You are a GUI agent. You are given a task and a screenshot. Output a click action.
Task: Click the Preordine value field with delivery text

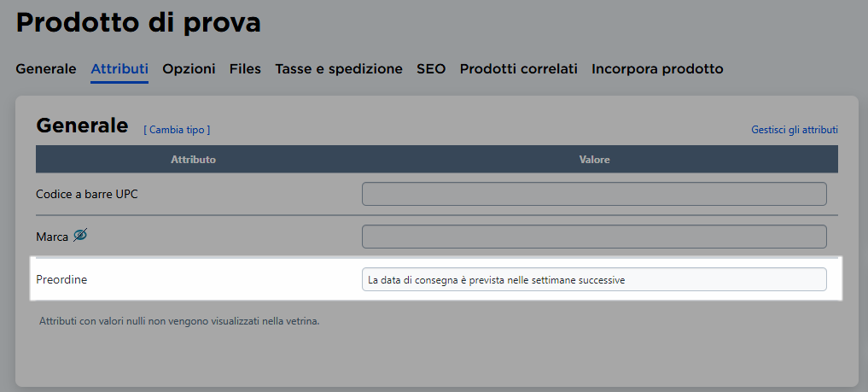594,279
